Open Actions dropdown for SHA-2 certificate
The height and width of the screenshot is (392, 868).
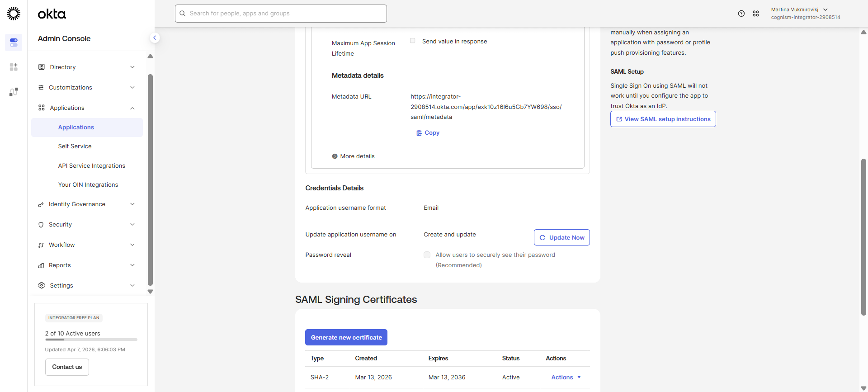pos(566,378)
